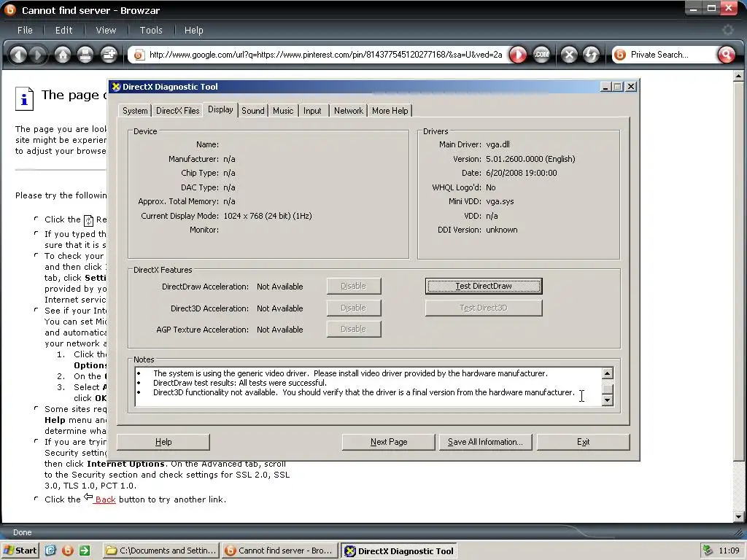Click the print icon in Browzar toolbar
747x560 pixels.
[85, 55]
